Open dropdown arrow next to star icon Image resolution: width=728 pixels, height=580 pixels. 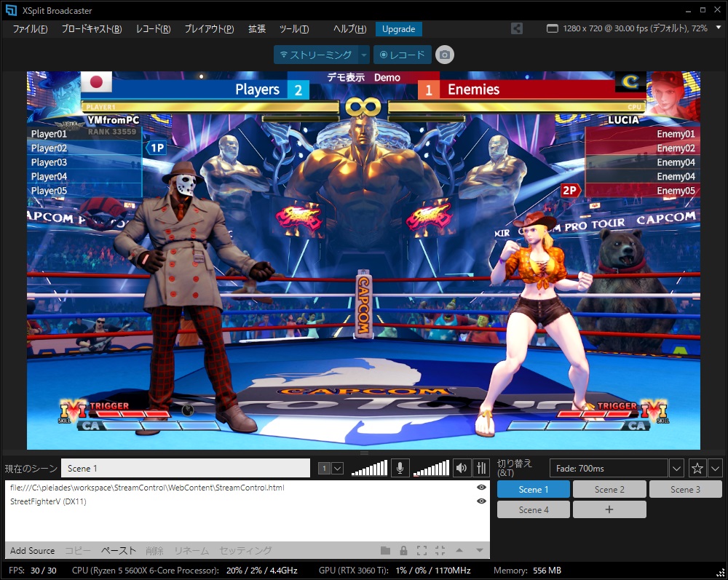coord(715,468)
